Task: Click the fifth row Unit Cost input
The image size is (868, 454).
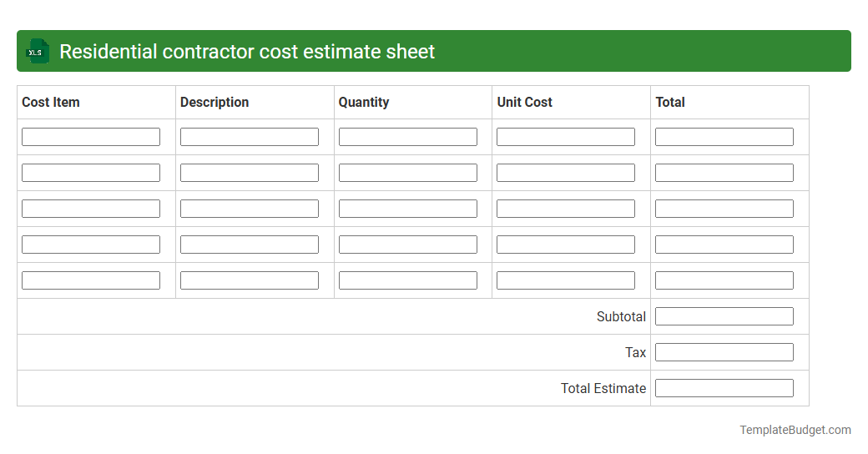Action: (566, 280)
